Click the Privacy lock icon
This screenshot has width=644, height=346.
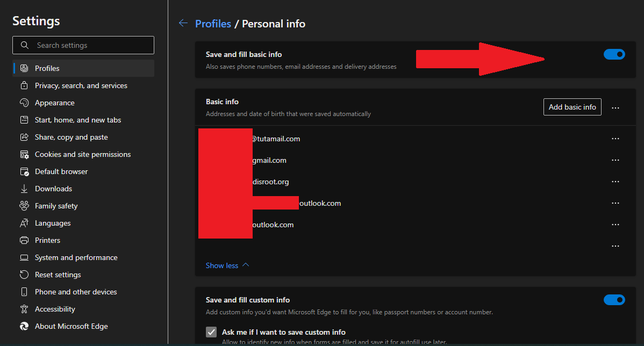(x=24, y=85)
